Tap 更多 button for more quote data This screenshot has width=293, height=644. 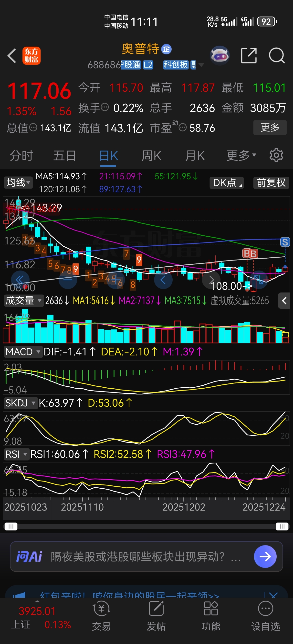click(270, 128)
